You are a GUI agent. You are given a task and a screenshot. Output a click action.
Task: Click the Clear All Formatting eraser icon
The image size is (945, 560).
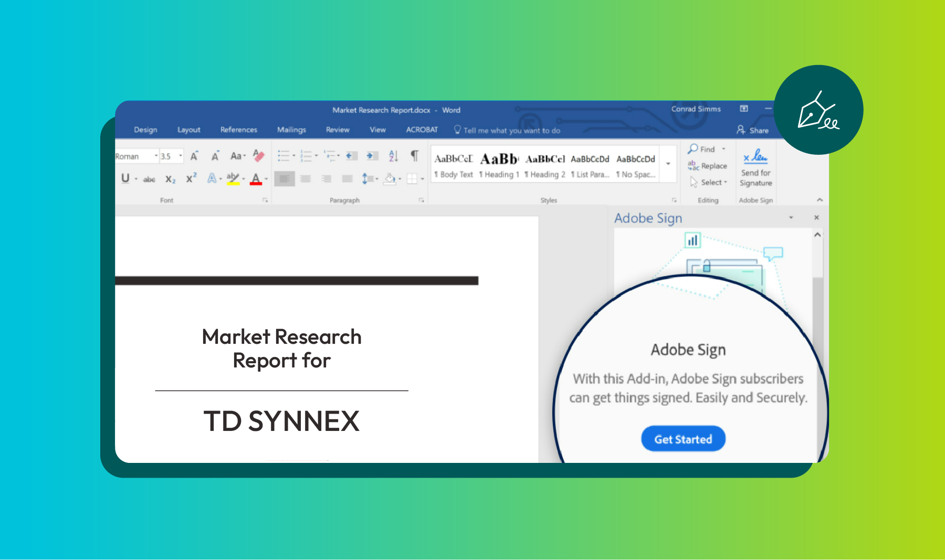[x=258, y=155]
